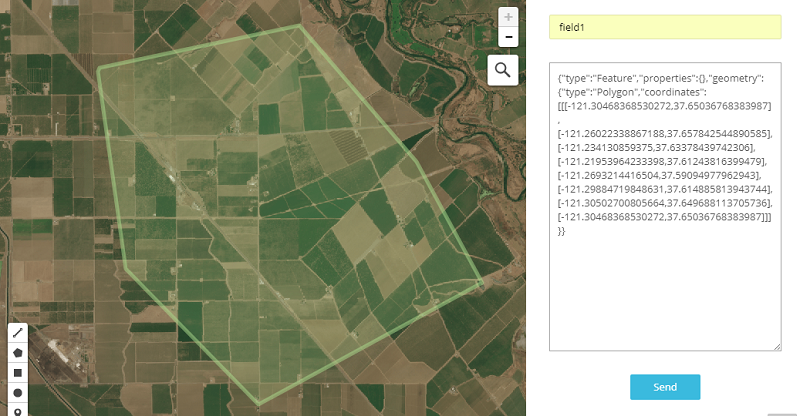Select the polyline drawing tool

coord(18,332)
